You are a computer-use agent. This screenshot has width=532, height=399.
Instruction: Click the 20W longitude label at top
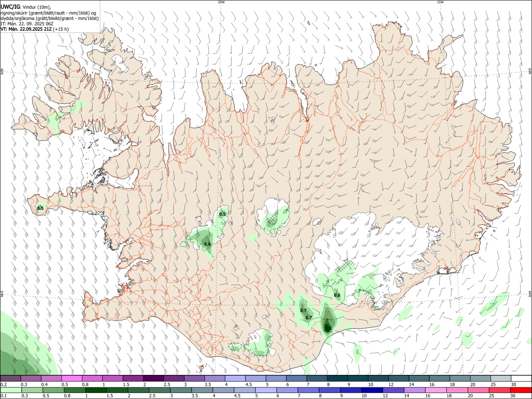pyautogui.click(x=221, y=2)
